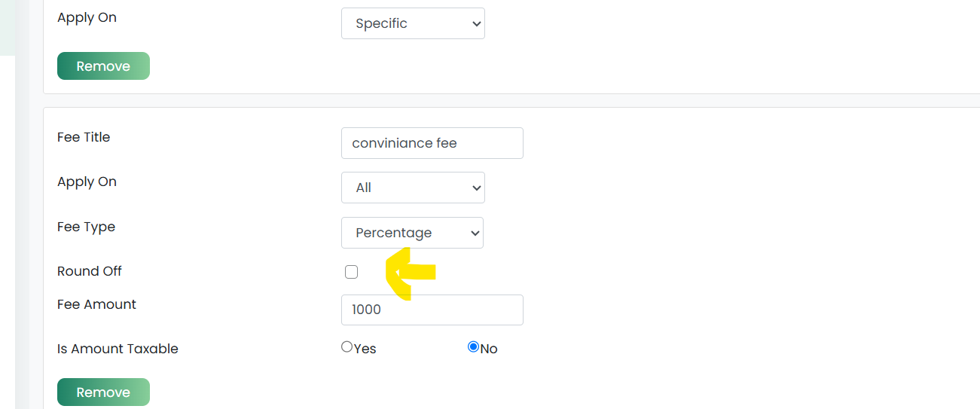Select the Yes radio for Is Amount Taxable

pyautogui.click(x=347, y=347)
